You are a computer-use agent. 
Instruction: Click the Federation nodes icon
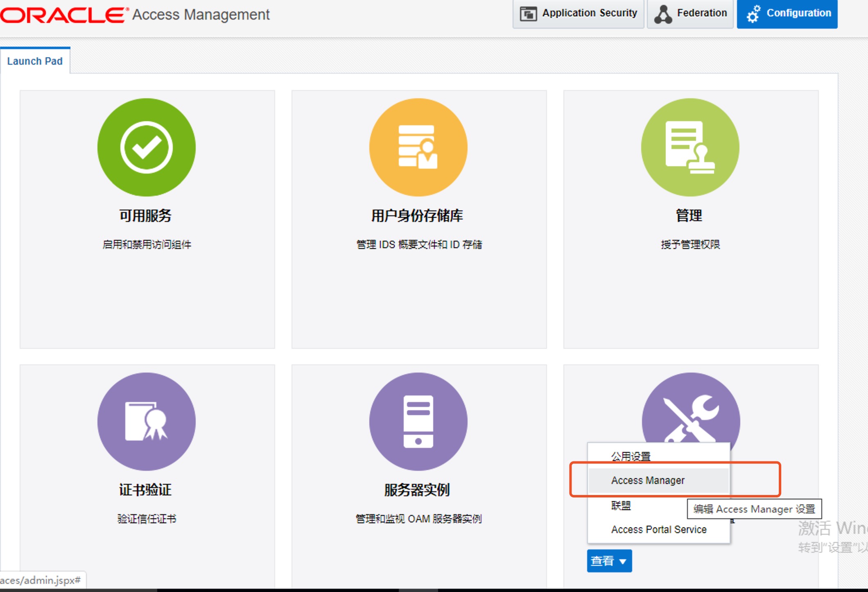pos(663,14)
